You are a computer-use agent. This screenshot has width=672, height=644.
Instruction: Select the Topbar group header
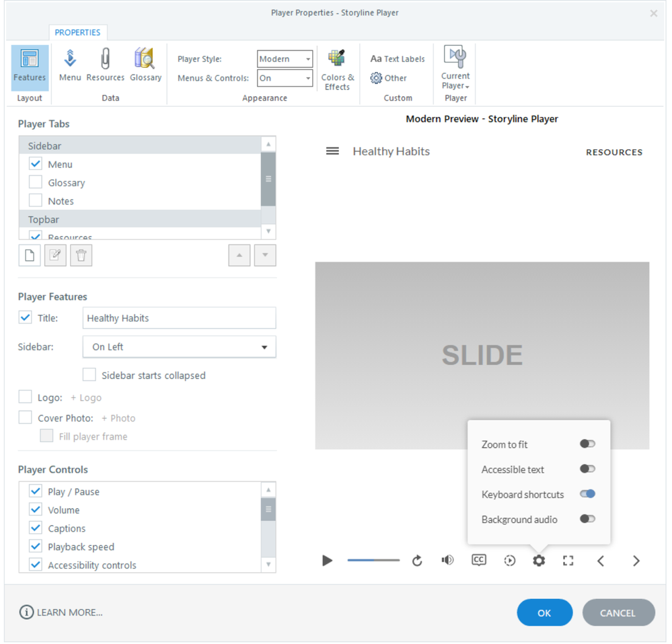(140, 219)
